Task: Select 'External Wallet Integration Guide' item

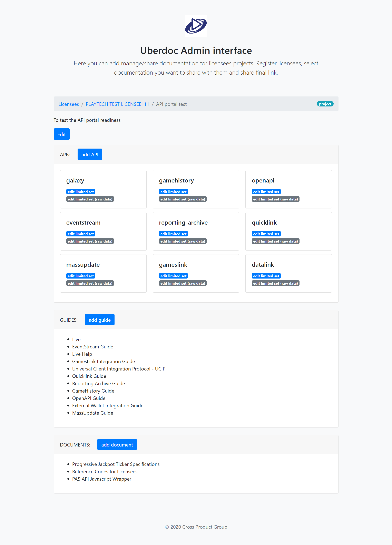Action: pos(108,405)
